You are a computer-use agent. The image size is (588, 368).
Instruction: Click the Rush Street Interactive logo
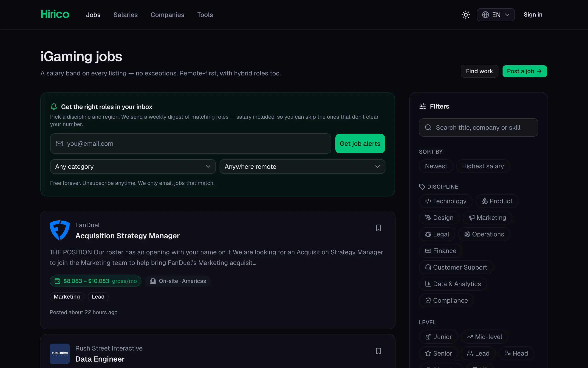coord(59,354)
